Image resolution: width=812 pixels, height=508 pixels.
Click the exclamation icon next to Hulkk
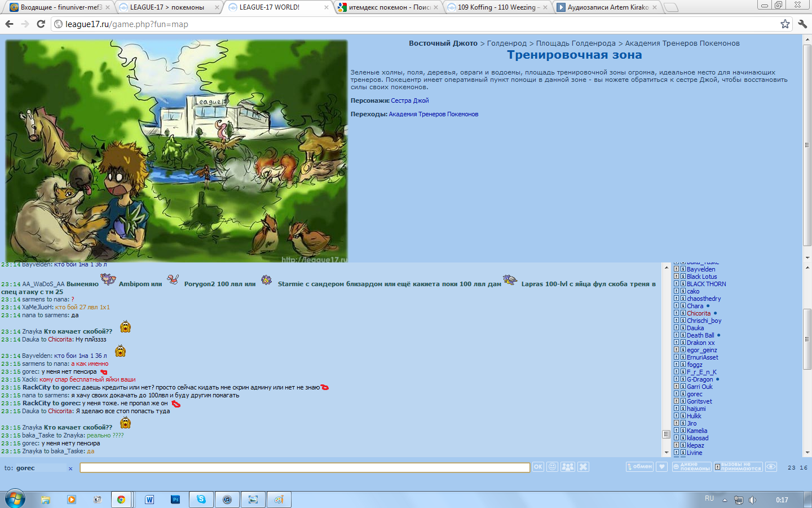[677, 416]
